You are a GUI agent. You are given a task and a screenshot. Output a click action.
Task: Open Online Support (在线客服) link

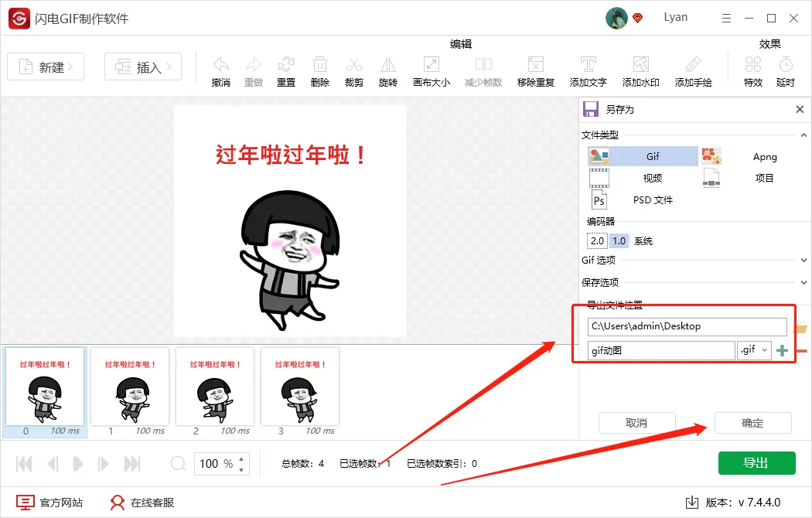click(142, 502)
